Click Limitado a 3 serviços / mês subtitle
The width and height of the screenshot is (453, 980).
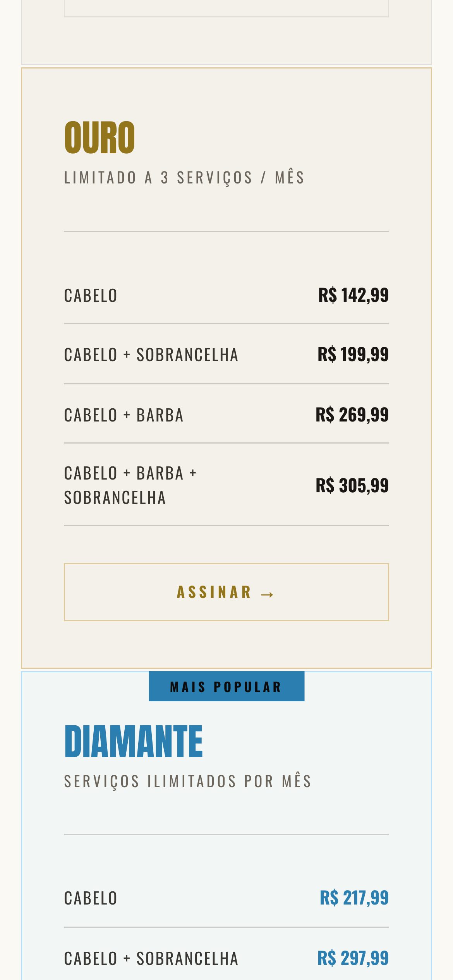(184, 178)
